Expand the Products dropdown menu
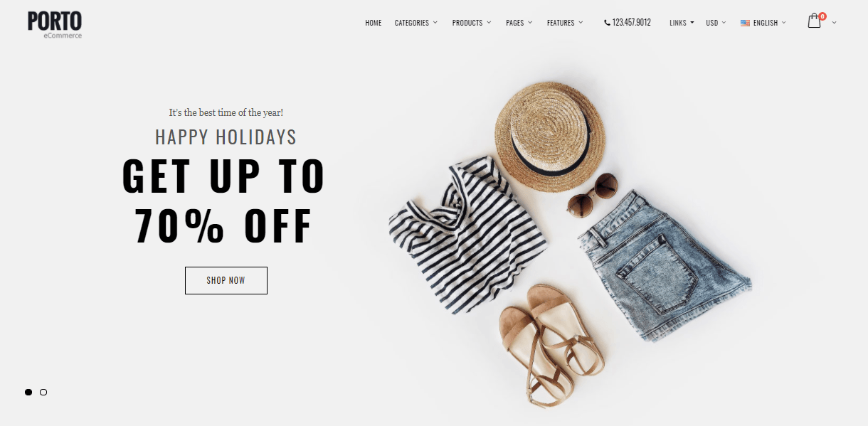The width and height of the screenshot is (868, 426). (x=472, y=23)
